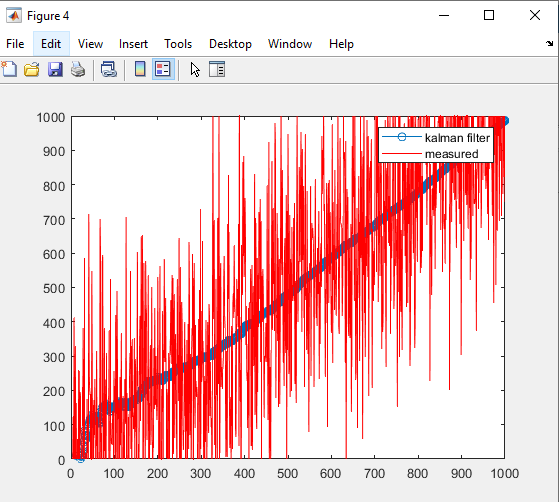Click the blue circle marker in the legend

pyautogui.click(x=402, y=137)
